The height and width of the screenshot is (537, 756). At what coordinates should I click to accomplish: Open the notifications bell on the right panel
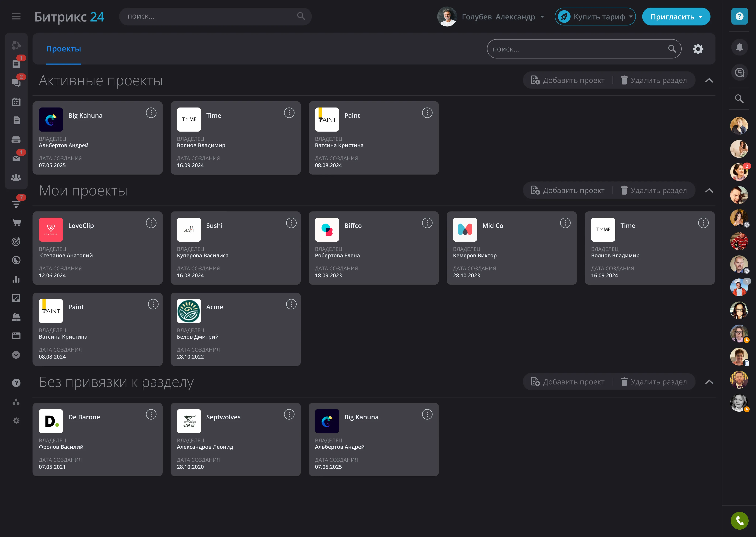click(740, 47)
